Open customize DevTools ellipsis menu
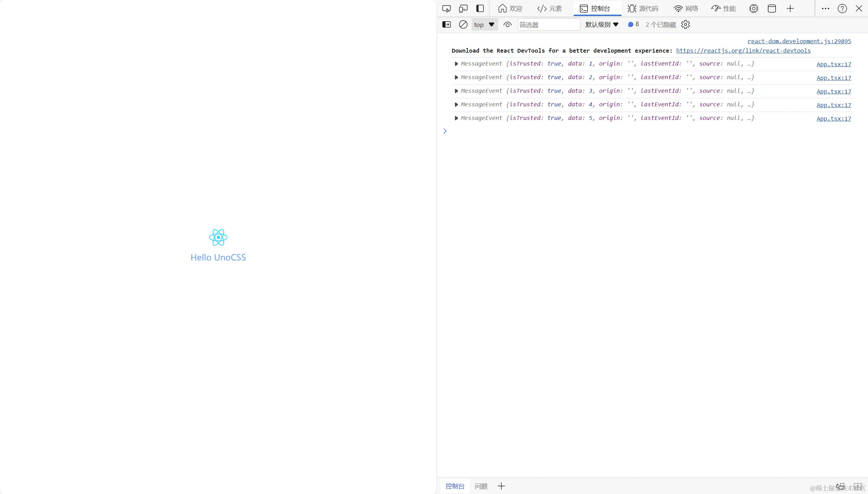Image resolution: width=868 pixels, height=494 pixels. pyautogui.click(x=825, y=9)
